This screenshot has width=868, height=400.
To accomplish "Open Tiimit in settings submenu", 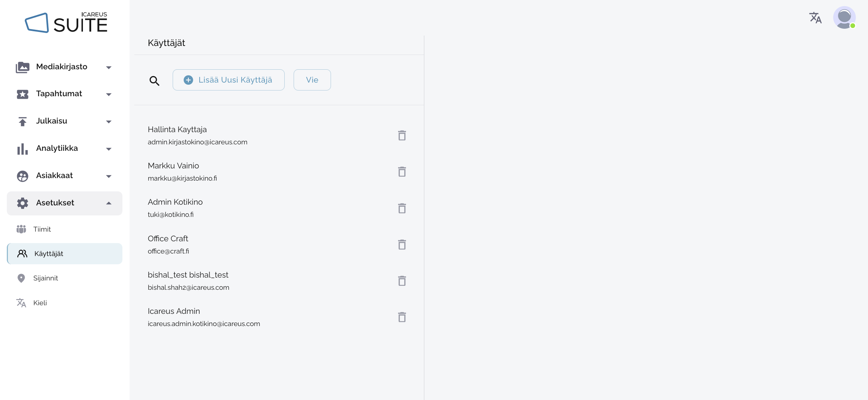I will click(x=42, y=229).
